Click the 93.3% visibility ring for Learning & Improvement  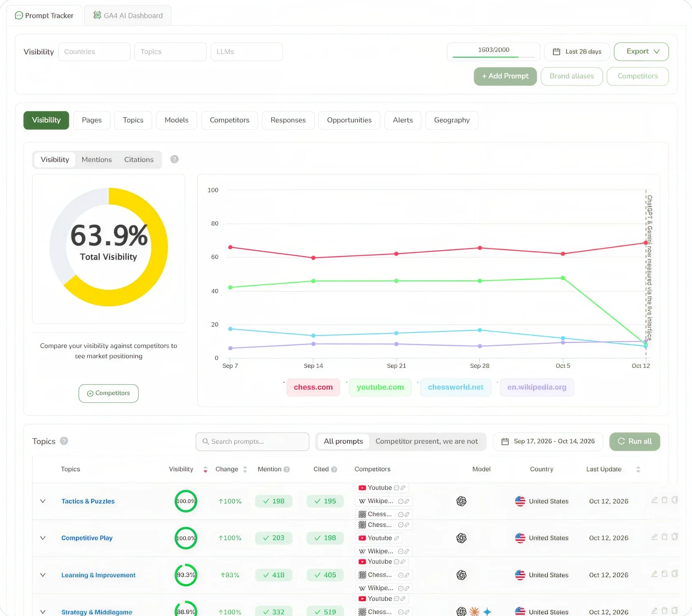186,575
